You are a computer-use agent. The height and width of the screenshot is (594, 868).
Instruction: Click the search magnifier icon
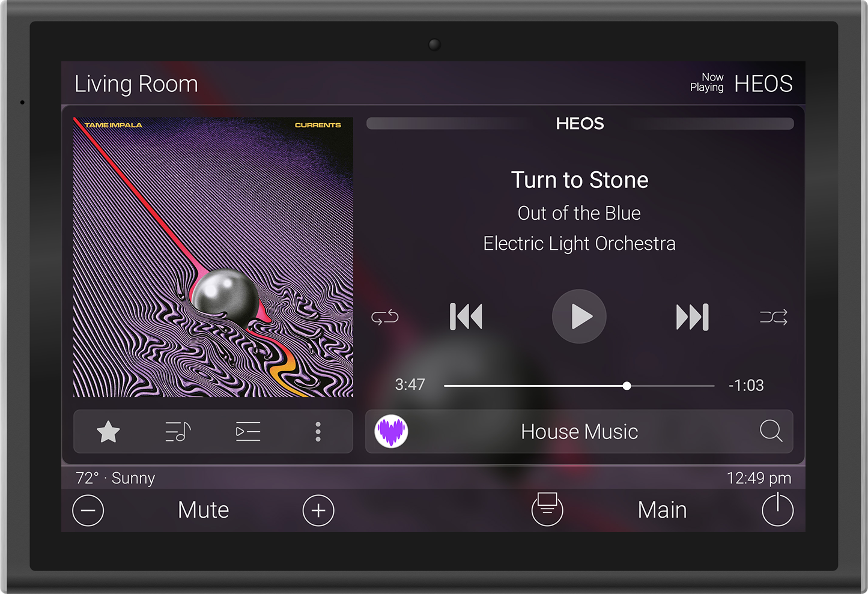(771, 431)
